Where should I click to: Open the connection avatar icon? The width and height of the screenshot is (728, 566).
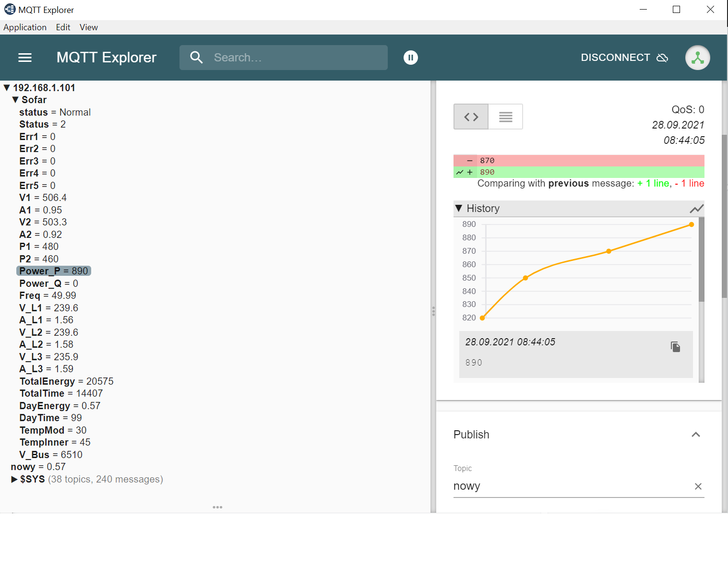pyautogui.click(x=697, y=58)
